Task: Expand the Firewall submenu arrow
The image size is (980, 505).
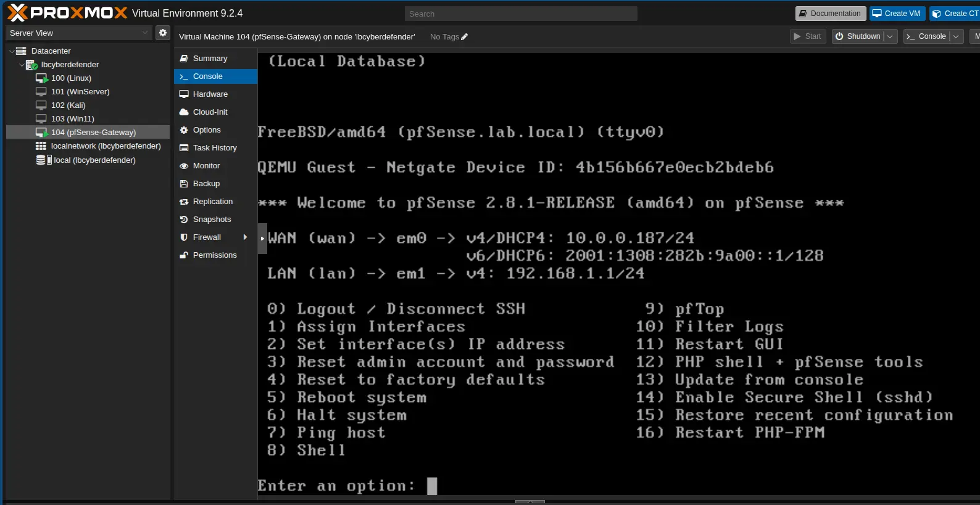Action: click(x=245, y=237)
